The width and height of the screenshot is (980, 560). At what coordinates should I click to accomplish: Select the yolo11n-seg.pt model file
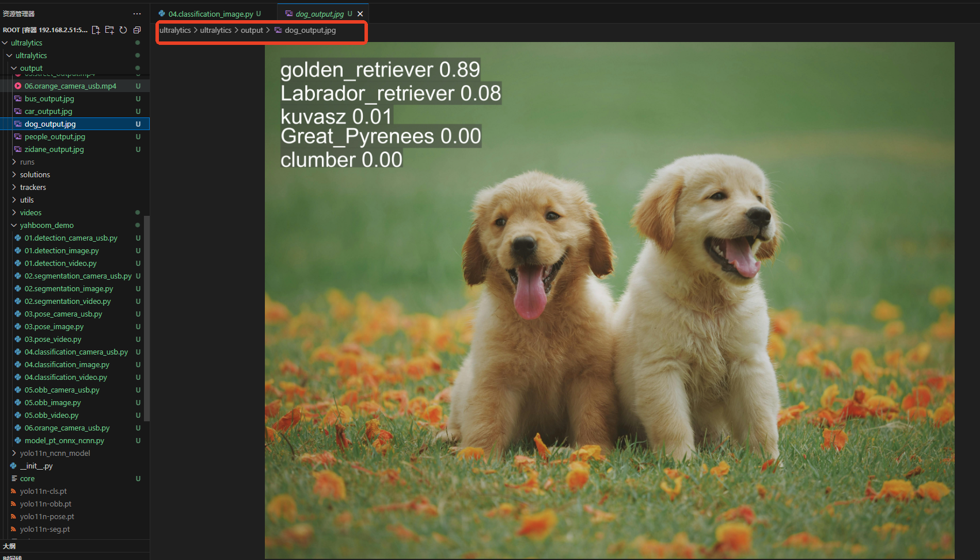coord(75,529)
